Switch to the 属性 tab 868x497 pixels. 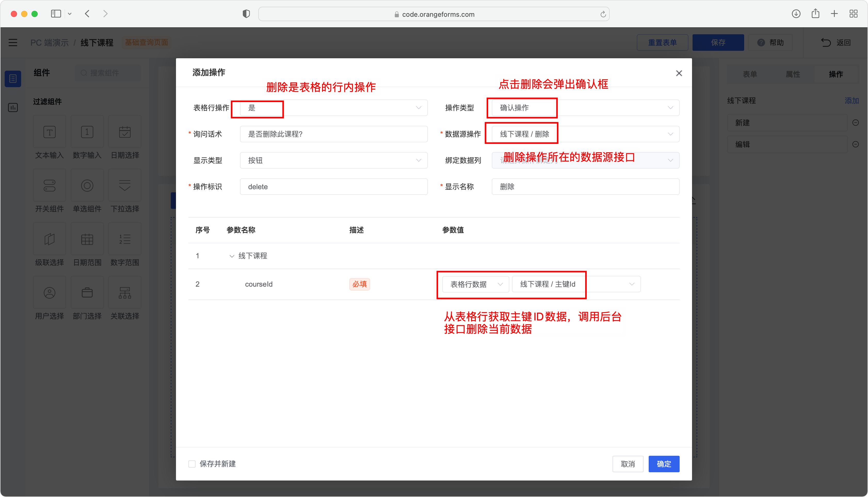[x=792, y=74]
